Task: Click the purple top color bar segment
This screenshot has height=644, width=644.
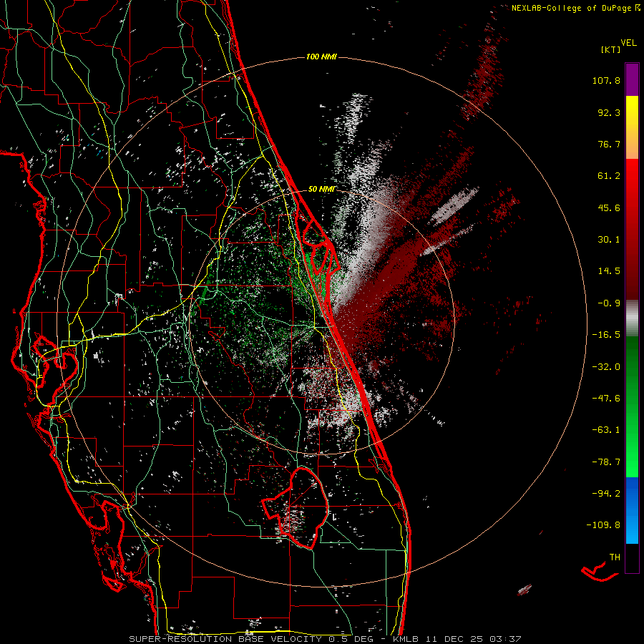Action: (632, 79)
